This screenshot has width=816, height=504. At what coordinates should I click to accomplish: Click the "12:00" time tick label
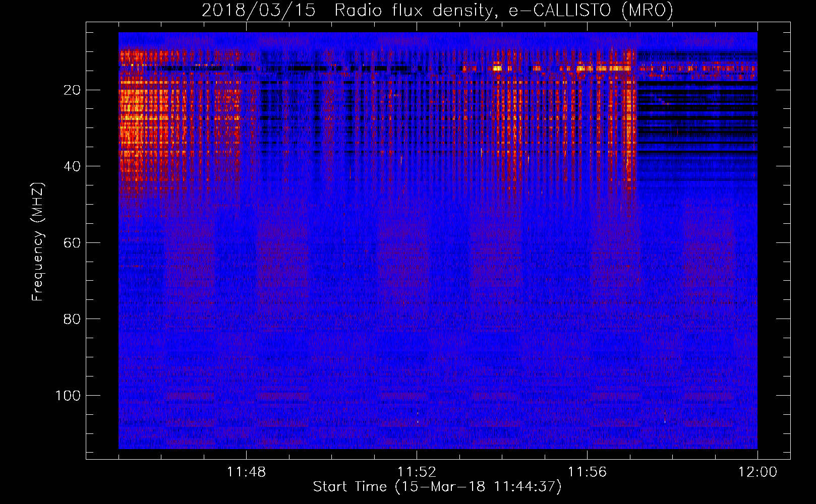757,472
